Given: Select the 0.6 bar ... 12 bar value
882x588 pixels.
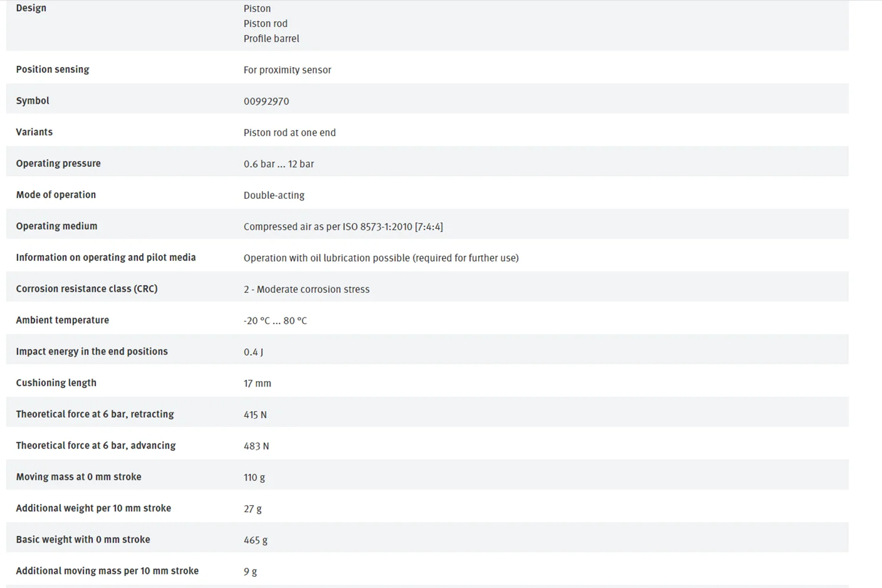Looking at the screenshot, I should point(279,164).
